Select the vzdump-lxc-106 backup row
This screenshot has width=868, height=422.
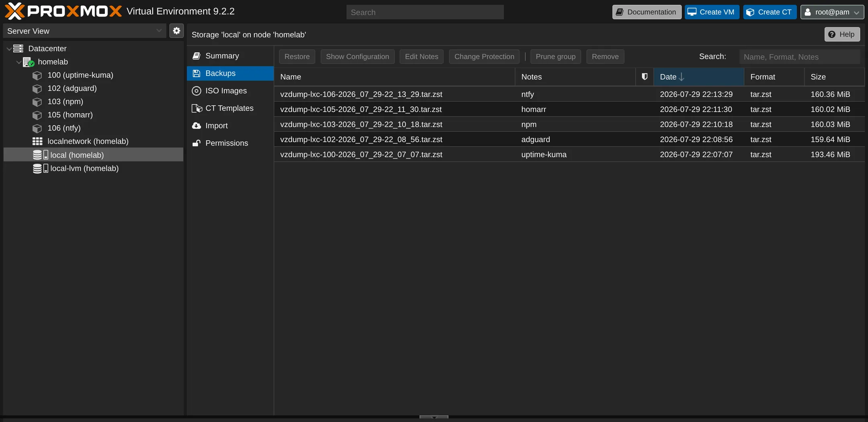click(x=569, y=94)
